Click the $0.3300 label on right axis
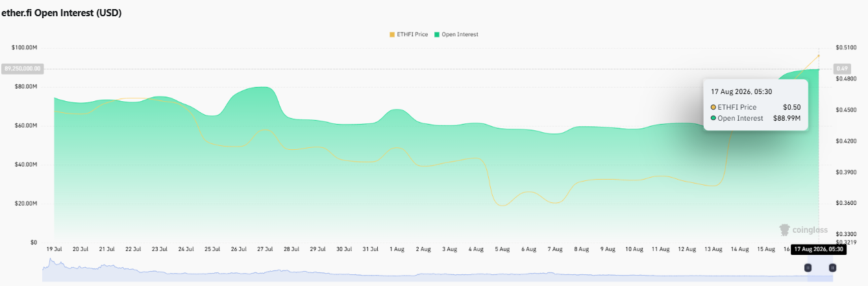This screenshot has width=868, height=286. [x=847, y=234]
